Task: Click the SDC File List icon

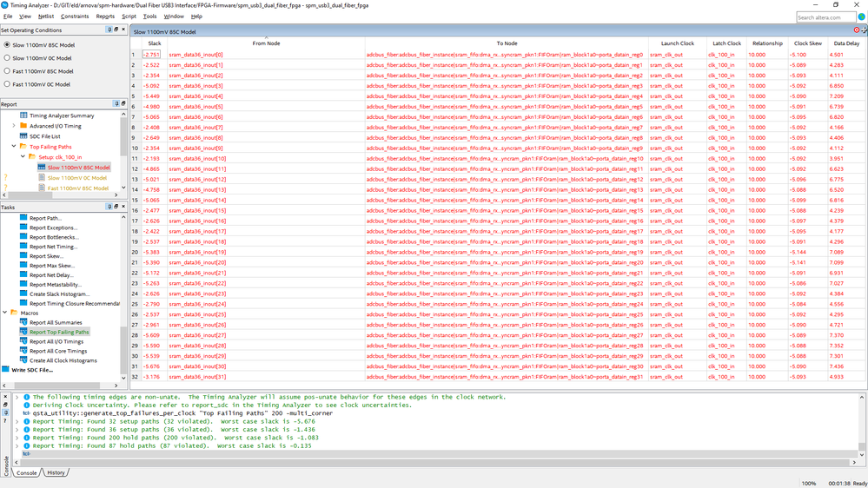Action: point(23,136)
